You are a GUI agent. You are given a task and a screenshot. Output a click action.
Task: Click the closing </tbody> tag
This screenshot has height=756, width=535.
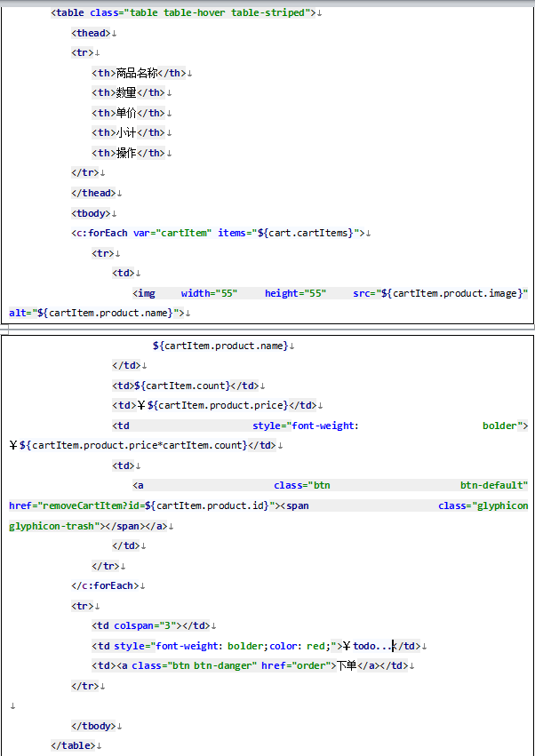pyautogui.click(x=93, y=726)
